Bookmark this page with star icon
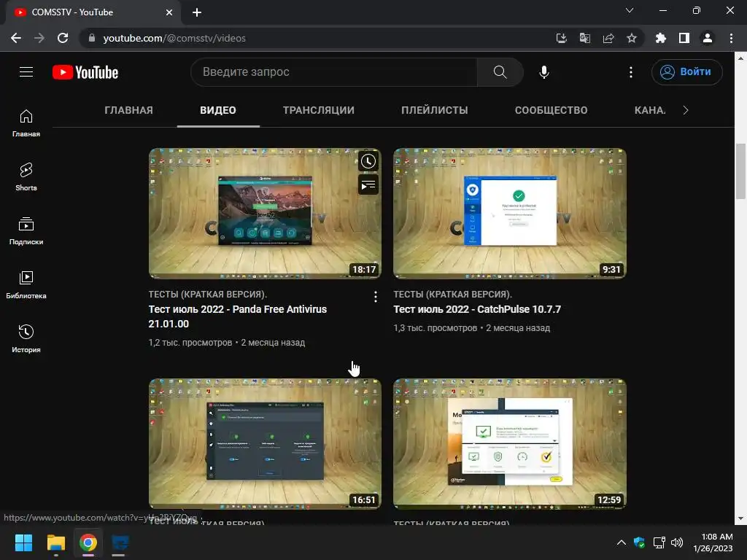 point(631,38)
